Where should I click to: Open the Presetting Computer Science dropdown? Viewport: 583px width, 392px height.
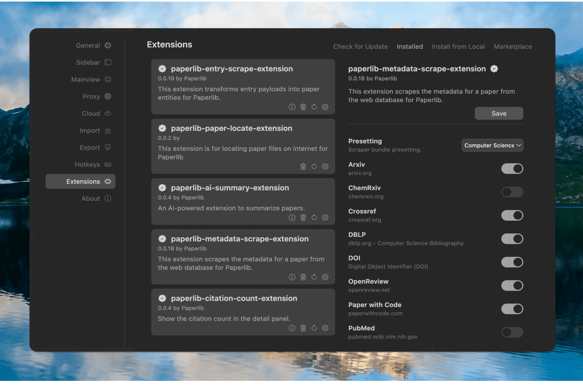[x=492, y=145]
